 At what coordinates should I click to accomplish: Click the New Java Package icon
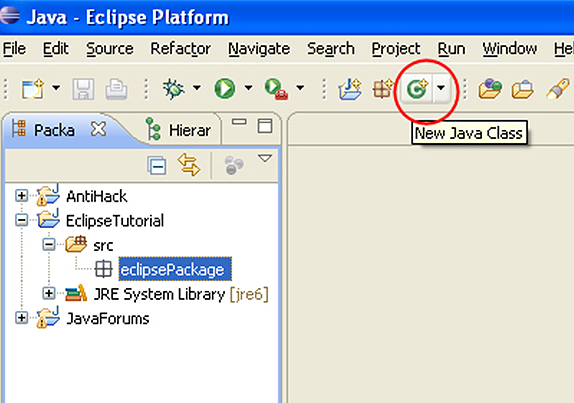click(383, 89)
